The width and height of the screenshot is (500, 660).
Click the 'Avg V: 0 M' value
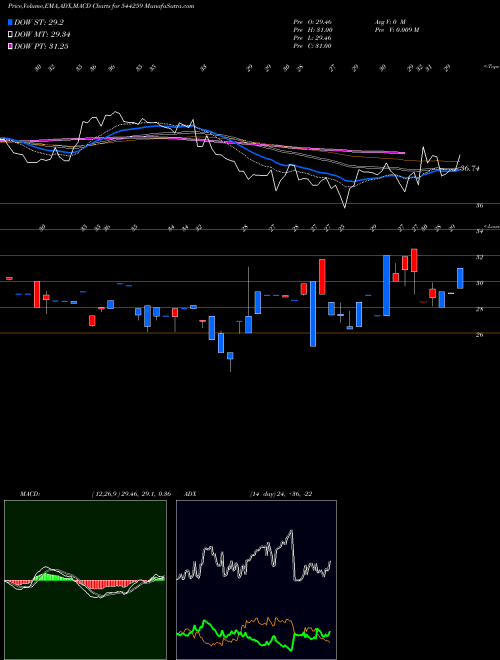point(389,22)
